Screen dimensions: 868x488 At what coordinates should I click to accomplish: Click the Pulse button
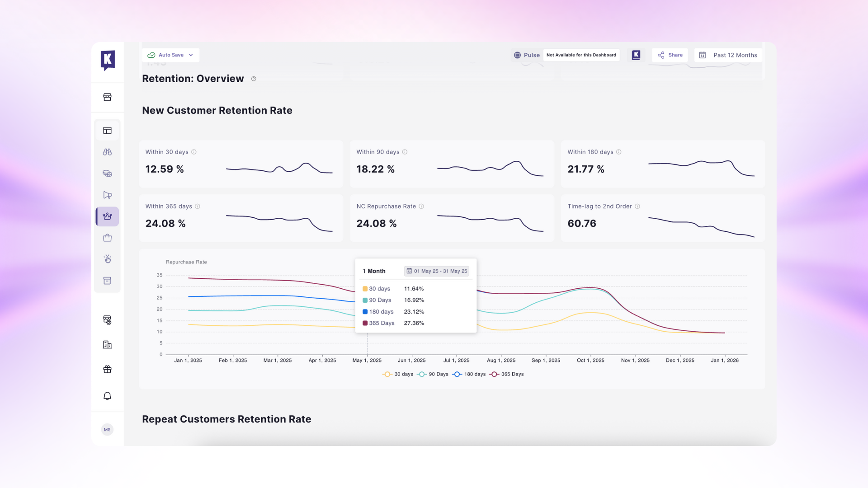tap(527, 55)
